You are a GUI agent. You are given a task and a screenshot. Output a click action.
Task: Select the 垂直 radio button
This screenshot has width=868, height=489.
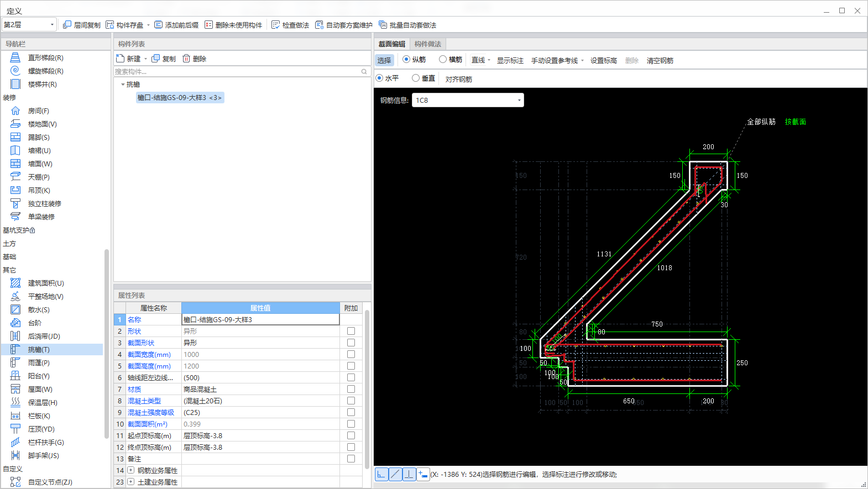pyautogui.click(x=416, y=78)
